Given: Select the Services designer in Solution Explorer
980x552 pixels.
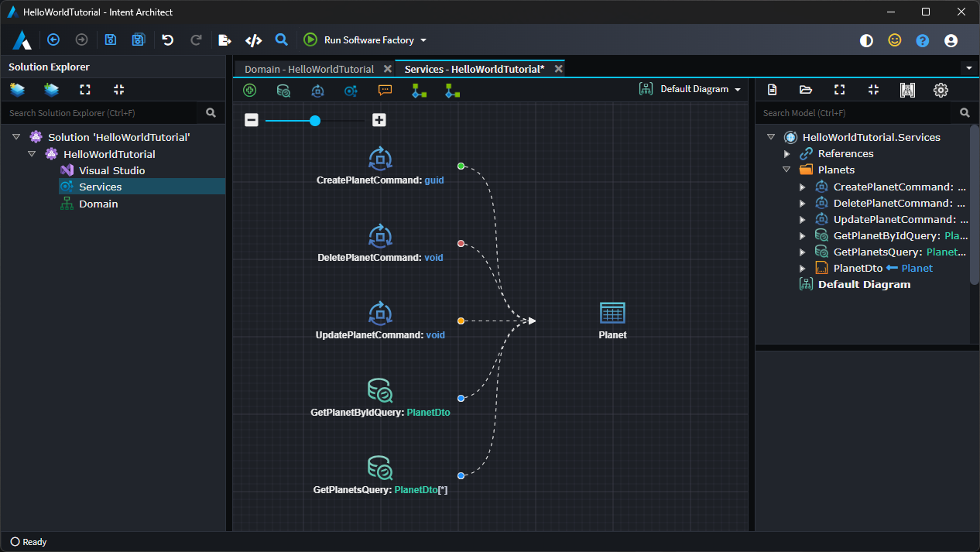Looking at the screenshot, I should coord(101,187).
